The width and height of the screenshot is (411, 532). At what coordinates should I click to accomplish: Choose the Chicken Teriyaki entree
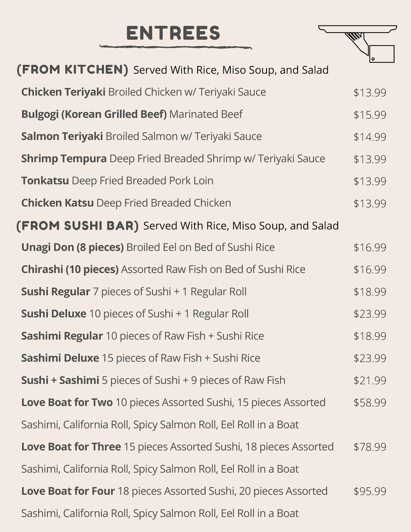(x=64, y=92)
